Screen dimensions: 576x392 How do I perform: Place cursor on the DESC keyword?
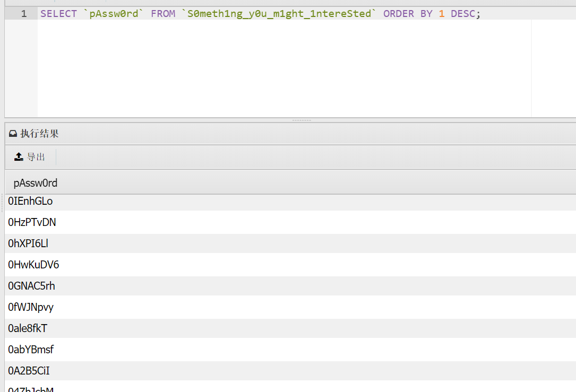click(462, 14)
